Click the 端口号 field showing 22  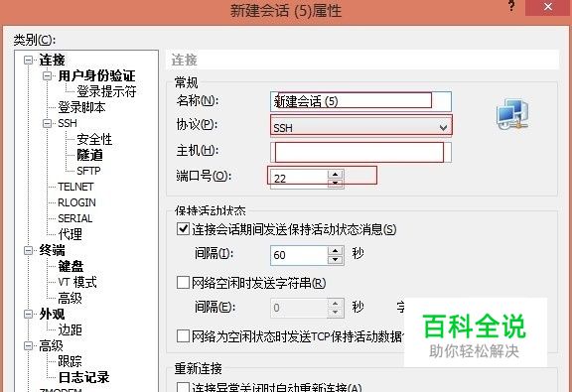pos(299,179)
